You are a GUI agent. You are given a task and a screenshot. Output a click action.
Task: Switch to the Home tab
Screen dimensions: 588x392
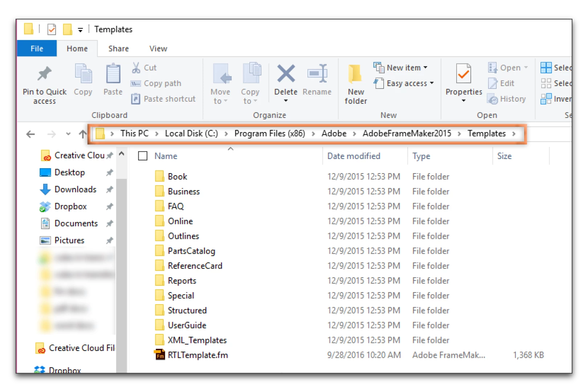pos(77,49)
